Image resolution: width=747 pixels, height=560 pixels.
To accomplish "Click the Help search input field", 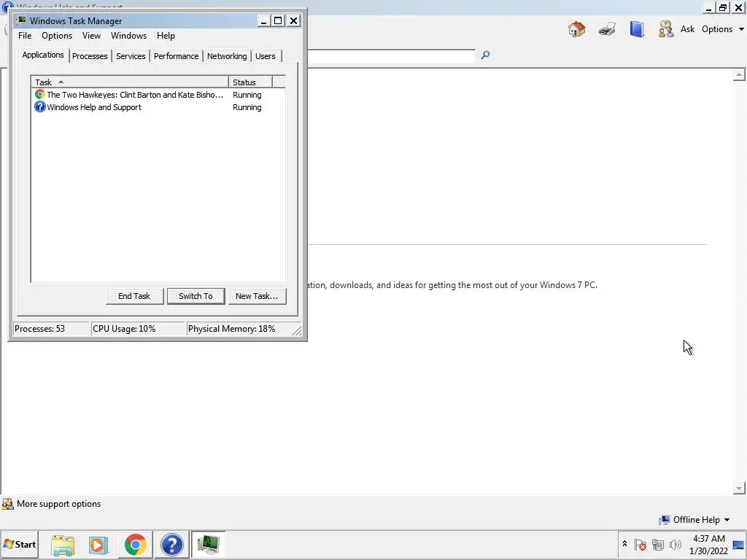I will (x=392, y=55).
